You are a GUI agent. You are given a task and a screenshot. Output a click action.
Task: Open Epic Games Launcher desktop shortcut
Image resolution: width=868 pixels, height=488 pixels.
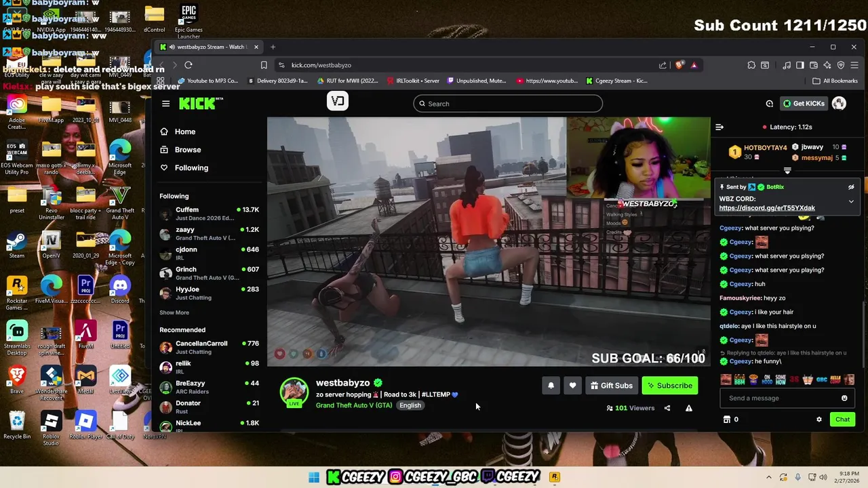(189, 22)
